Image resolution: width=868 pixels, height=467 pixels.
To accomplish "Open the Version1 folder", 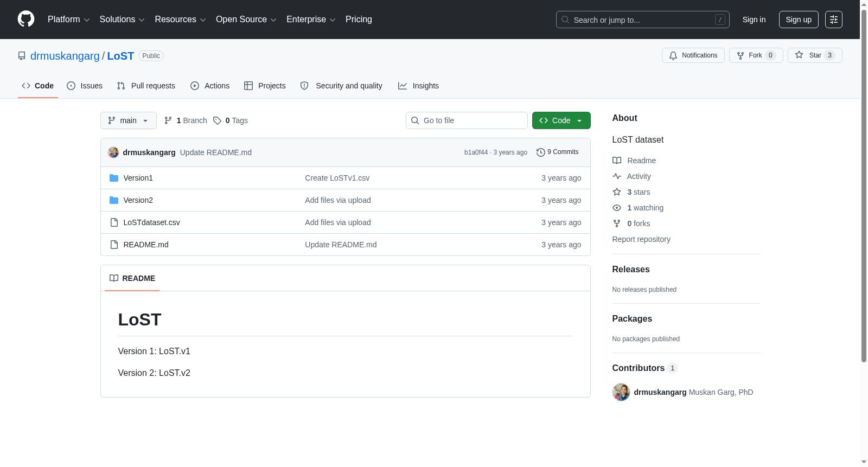I will click(138, 178).
